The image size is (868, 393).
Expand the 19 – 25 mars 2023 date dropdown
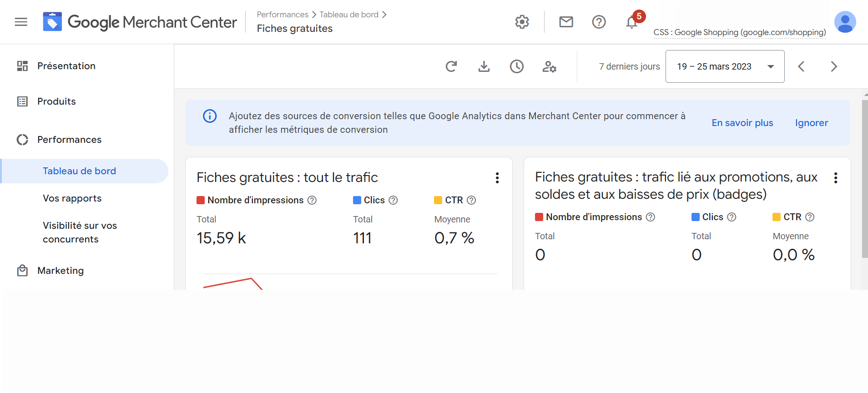[x=725, y=66]
